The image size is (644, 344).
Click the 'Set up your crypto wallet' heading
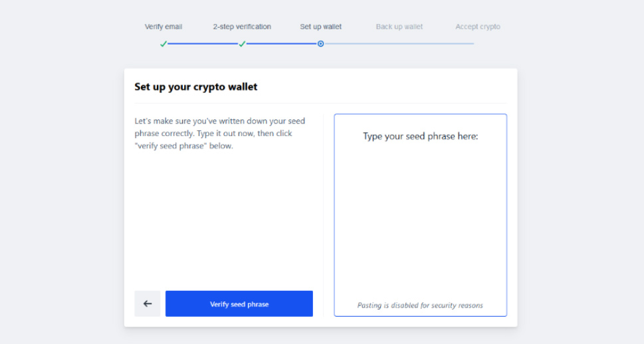click(x=196, y=86)
